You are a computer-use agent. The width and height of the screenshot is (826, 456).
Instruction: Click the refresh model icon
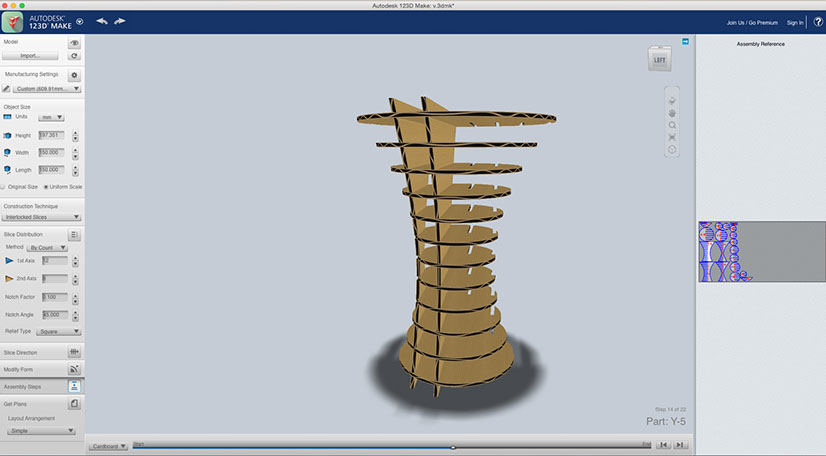pos(74,56)
